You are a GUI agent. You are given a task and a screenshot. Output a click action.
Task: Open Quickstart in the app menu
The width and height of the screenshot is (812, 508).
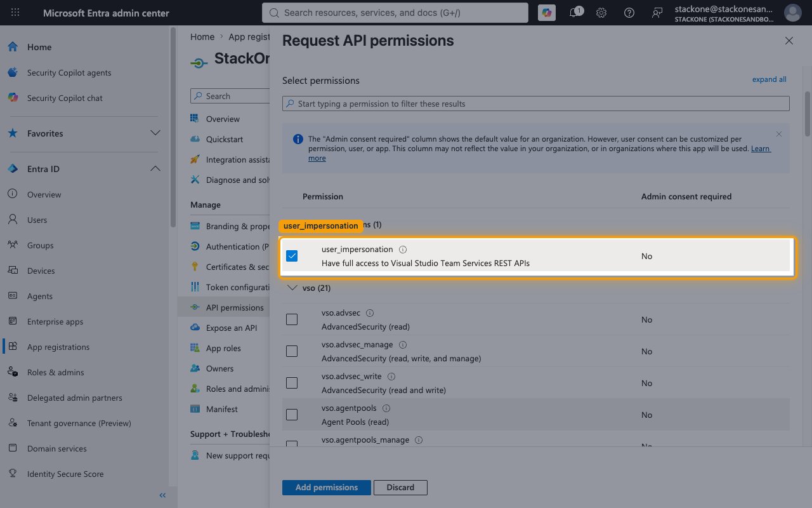(x=224, y=139)
